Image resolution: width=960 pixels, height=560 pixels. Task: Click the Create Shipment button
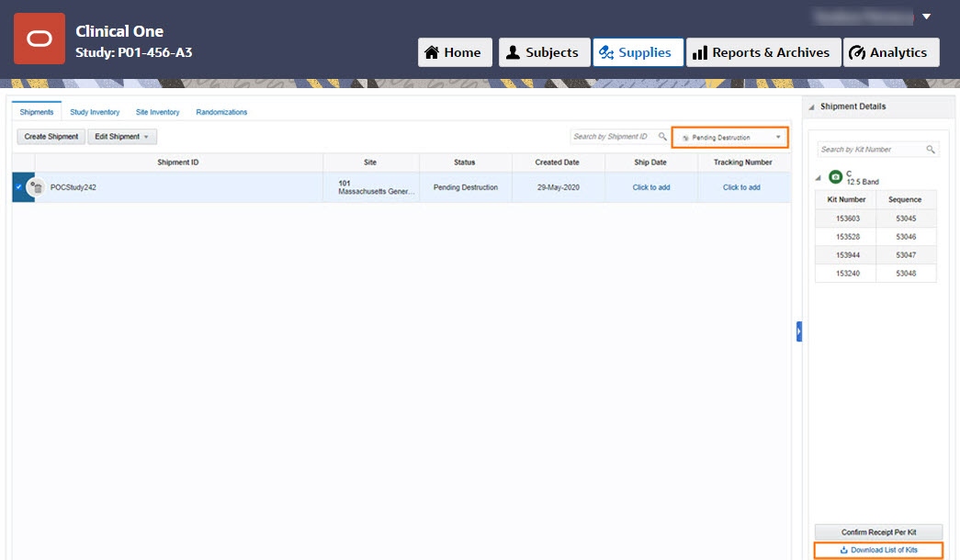pos(51,137)
